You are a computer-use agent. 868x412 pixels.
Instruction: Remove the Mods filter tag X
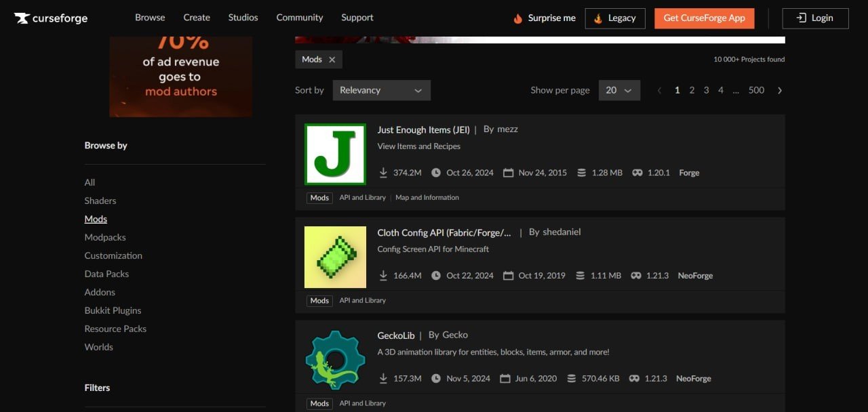pos(332,60)
